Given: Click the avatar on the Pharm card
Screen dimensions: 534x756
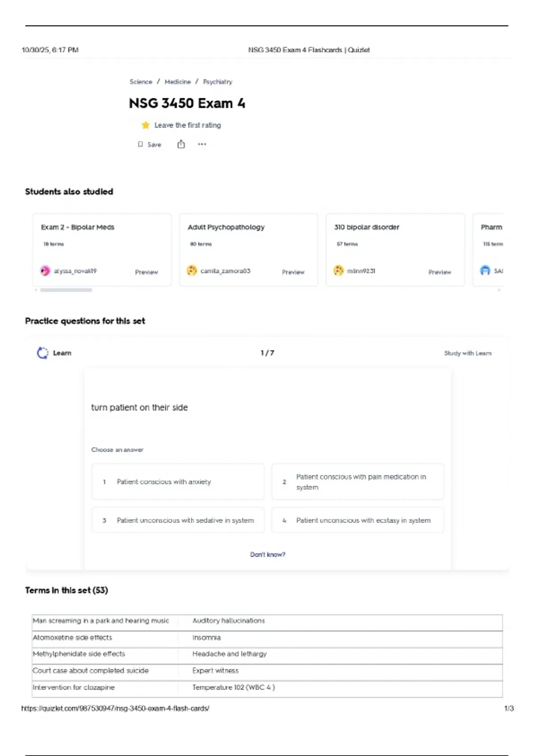Looking at the screenshot, I should [x=485, y=271].
